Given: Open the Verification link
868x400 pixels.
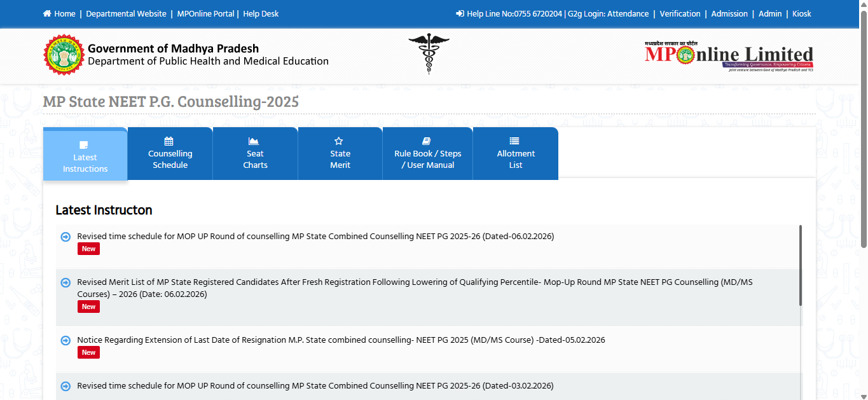Looking at the screenshot, I should [680, 13].
